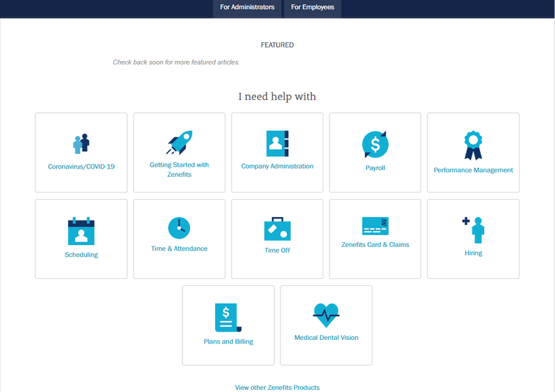This screenshot has width=555, height=392.
Task: Click the rocket icon for Getting Started
Action: 179,142
